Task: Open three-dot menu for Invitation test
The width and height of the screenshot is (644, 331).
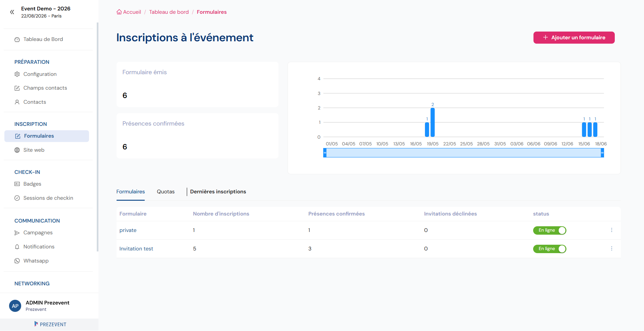Action: click(x=612, y=248)
